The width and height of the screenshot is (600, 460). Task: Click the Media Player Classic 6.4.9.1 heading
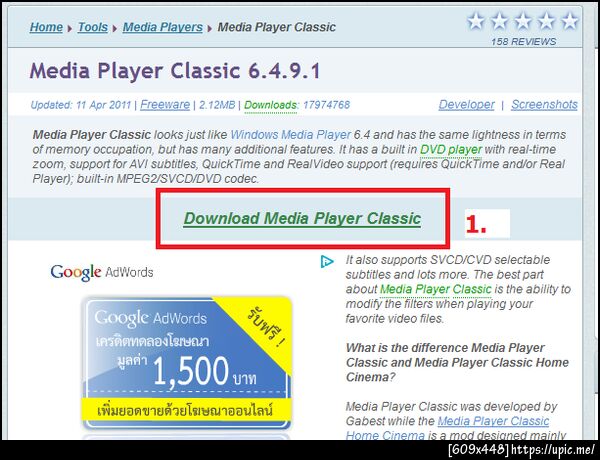click(x=175, y=71)
